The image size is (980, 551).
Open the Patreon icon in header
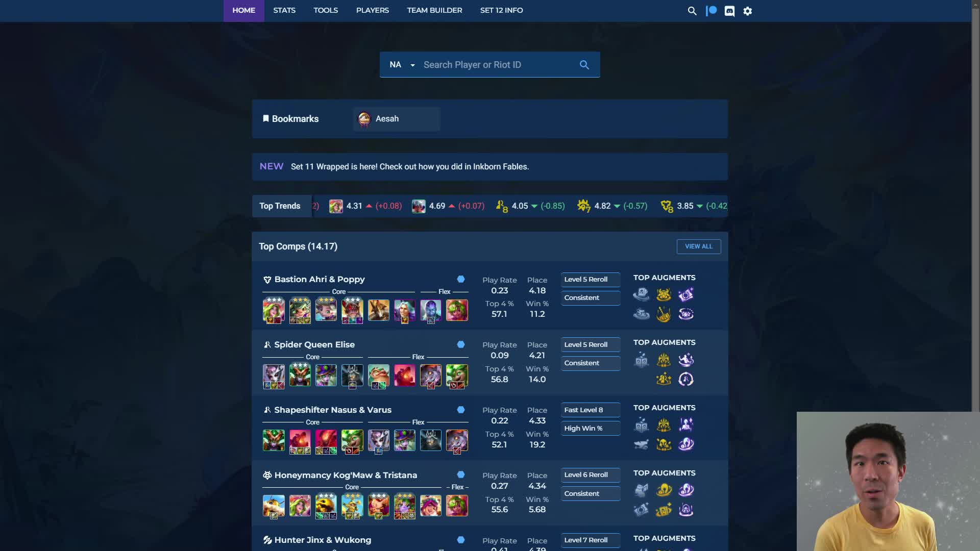click(711, 11)
